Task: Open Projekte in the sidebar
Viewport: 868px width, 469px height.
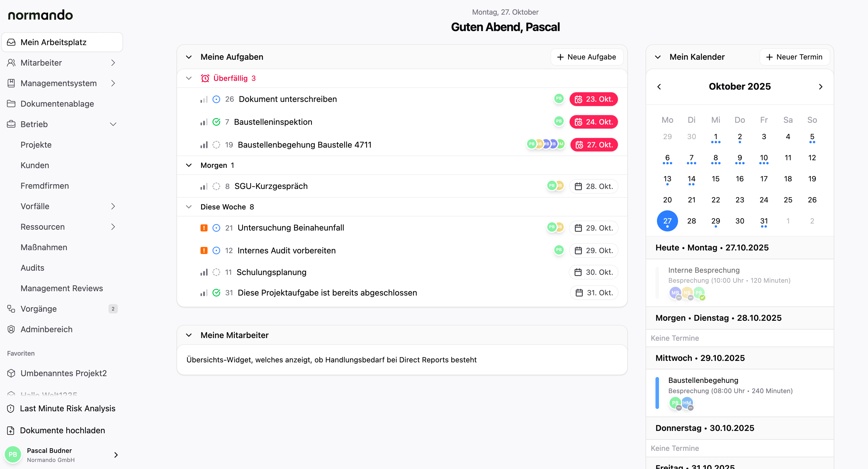Action: tap(36, 145)
